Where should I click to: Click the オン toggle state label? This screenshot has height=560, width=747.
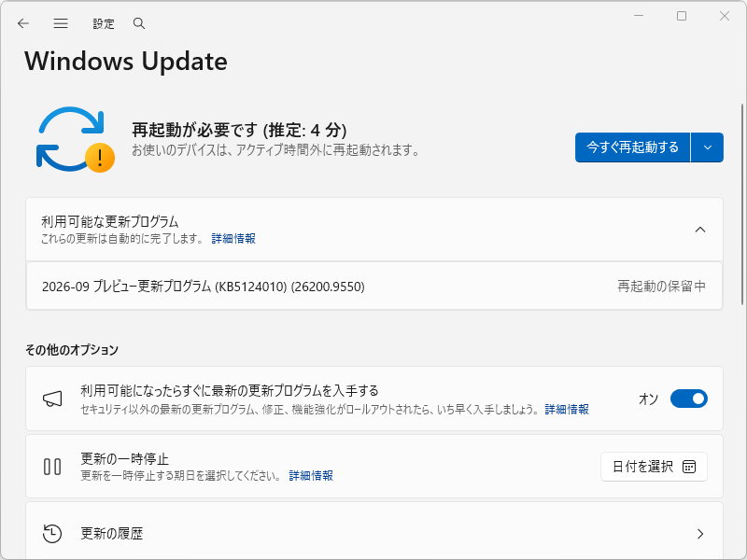(x=648, y=399)
